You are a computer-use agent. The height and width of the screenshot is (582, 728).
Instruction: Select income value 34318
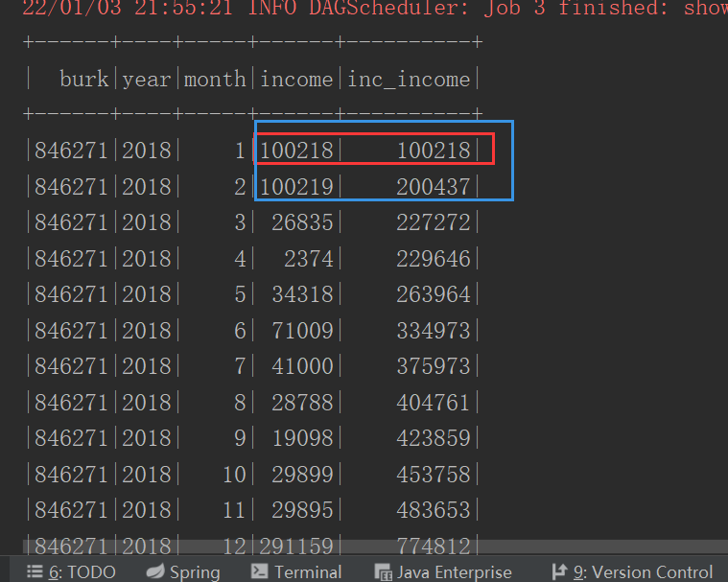tap(303, 294)
